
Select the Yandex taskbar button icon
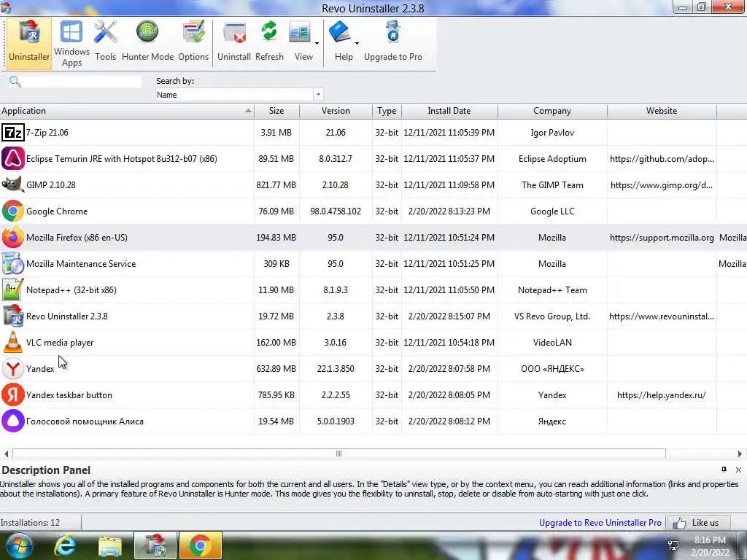click(13, 394)
